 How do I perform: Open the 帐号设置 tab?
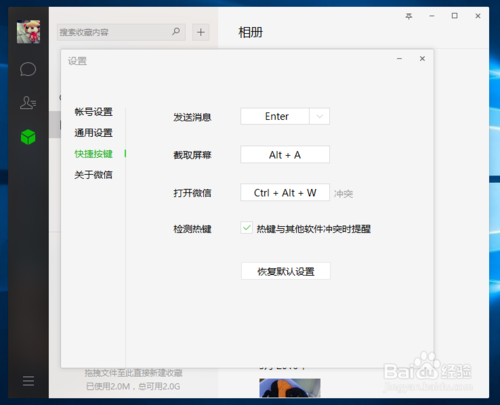(x=93, y=112)
